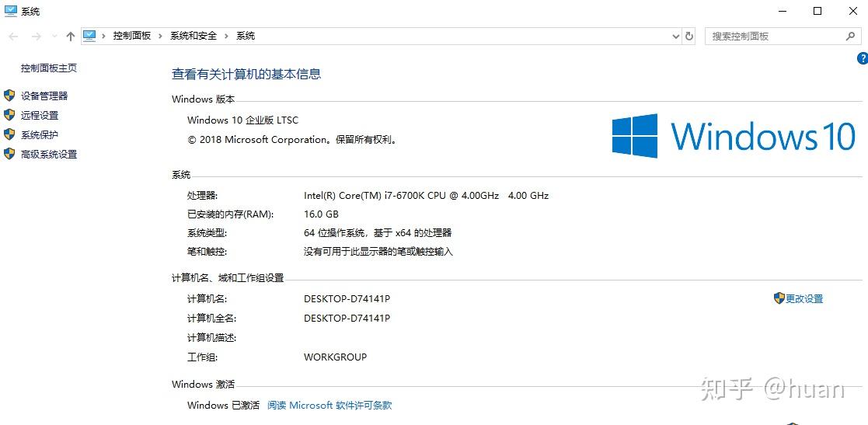Image resolution: width=868 pixels, height=425 pixels.
Task: Click the computer icon in address bar
Action: (89, 36)
